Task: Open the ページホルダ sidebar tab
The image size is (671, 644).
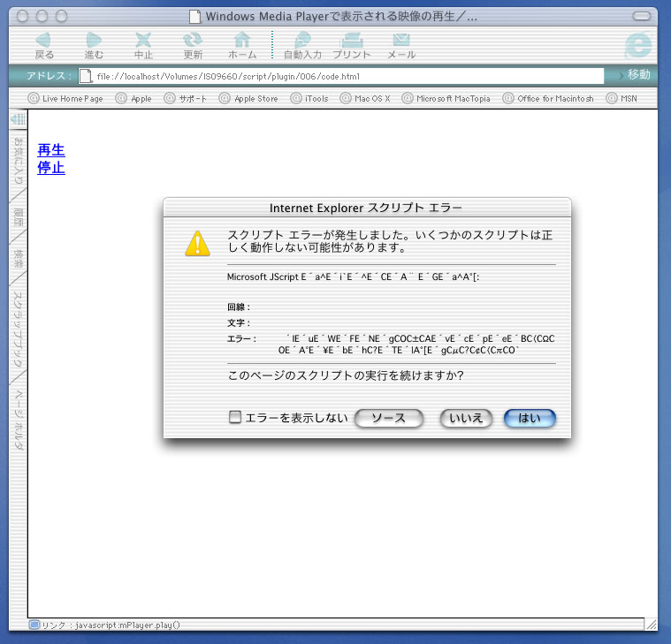Action: [18, 420]
